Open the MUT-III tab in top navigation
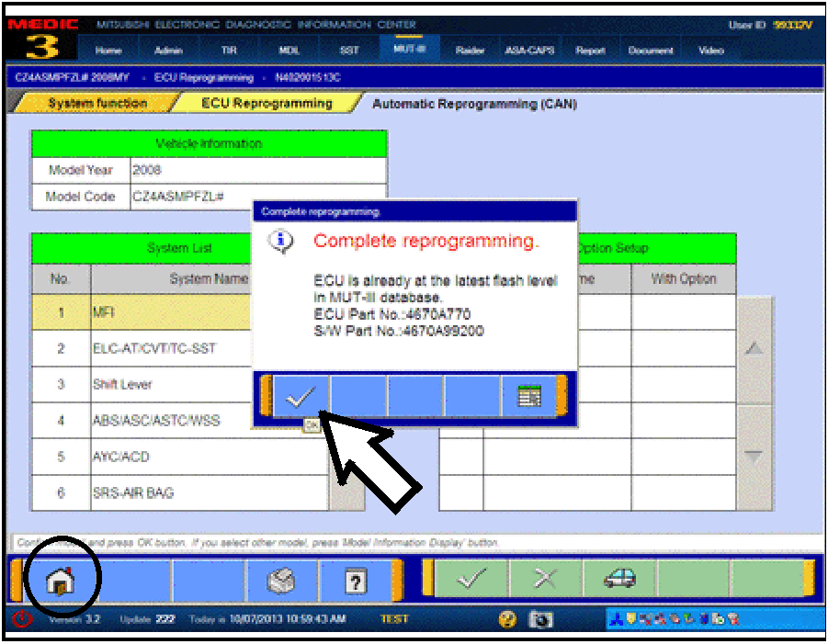This screenshot has height=644, width=828. pyautogui.click(x=409, y=50)
